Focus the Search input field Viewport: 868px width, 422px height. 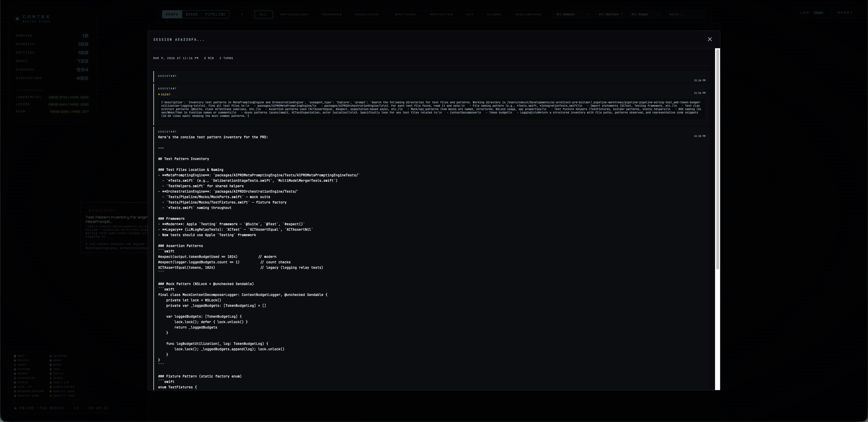tap(685, 14)
